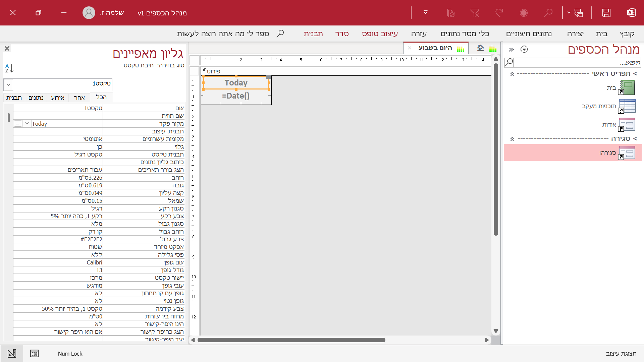The height and width of the screenshot is (362, 644).
Task: Open the סדר ribbon tab
Action: tap(342, 34)
